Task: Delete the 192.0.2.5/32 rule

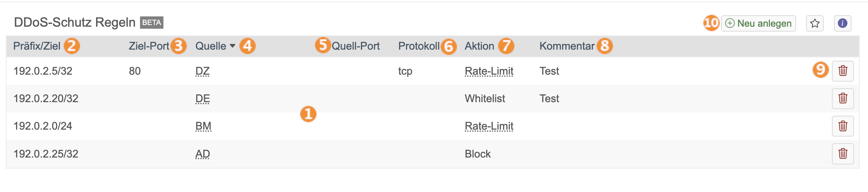Action: click(843, 71)
